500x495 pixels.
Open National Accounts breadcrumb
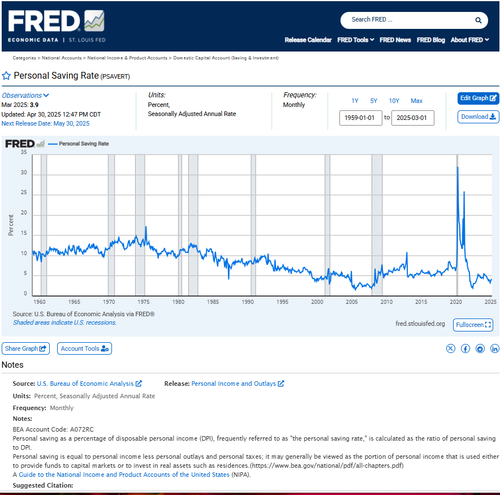pyautogui.click(x=62, y=58)
